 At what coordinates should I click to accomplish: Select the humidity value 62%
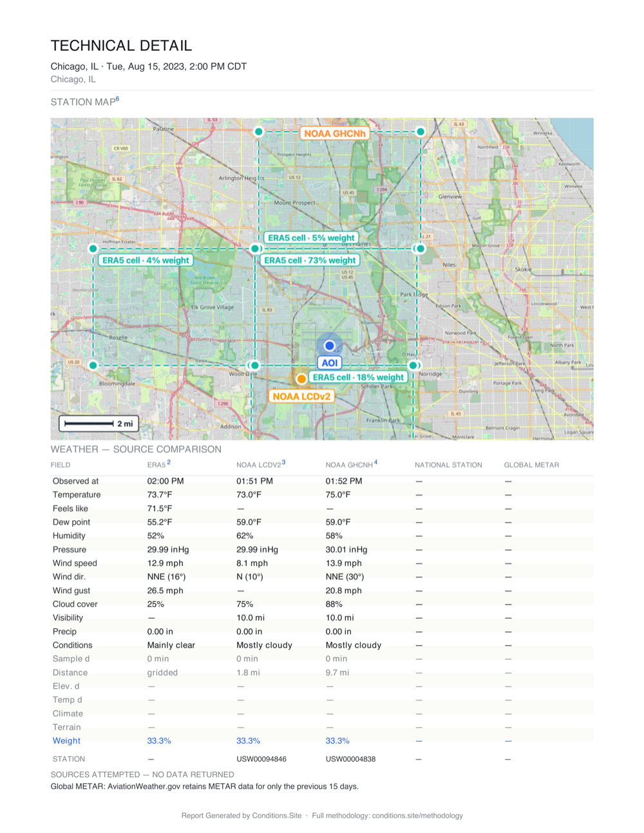pyautogui.click(x=245, y=536)
